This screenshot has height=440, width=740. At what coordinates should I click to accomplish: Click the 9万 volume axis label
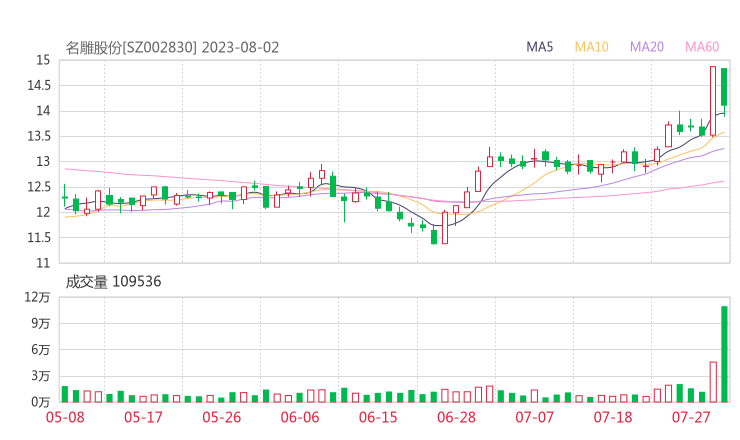(x=41, y=323)
